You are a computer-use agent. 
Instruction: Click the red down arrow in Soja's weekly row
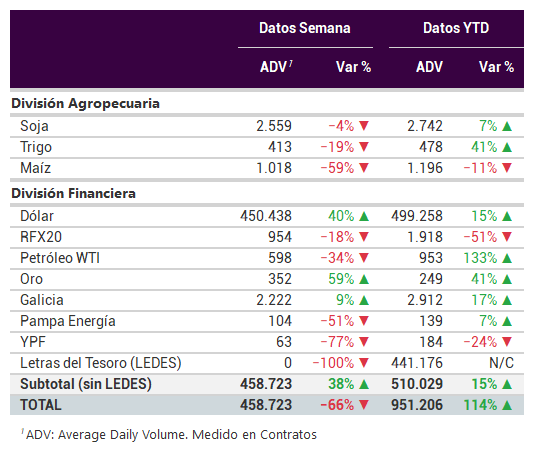coord(364,126)
